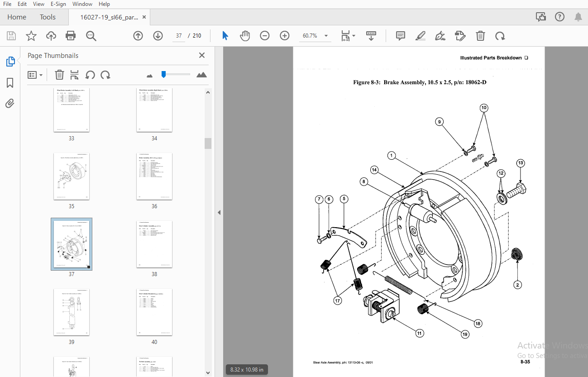Adjust the thumbnail size slider
This screenshot has height=377, width=588.
coord(164,74)
